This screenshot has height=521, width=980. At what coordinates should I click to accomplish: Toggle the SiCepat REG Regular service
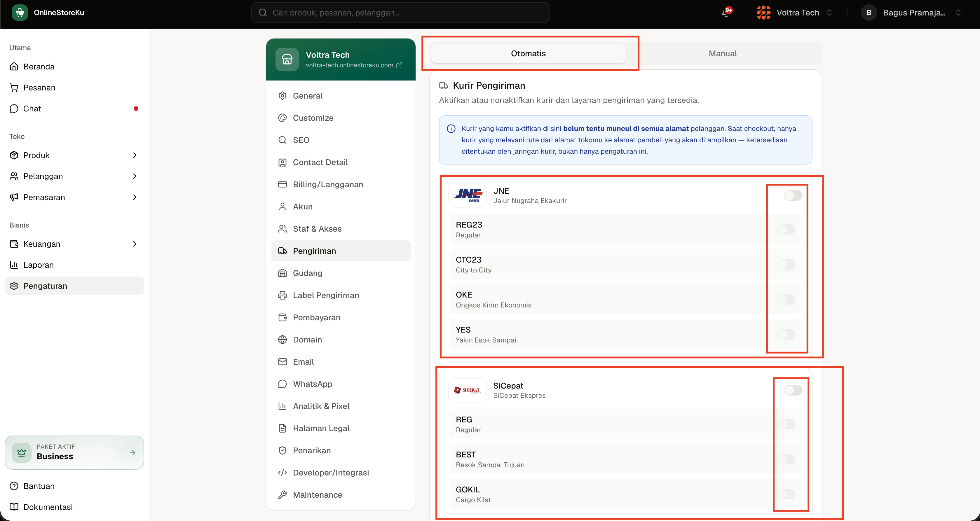click(x=786, y=424)
